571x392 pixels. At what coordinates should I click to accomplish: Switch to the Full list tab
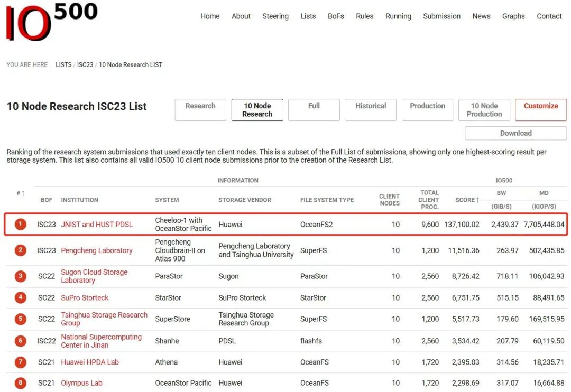pyautogui.click(x=314, y=110)
